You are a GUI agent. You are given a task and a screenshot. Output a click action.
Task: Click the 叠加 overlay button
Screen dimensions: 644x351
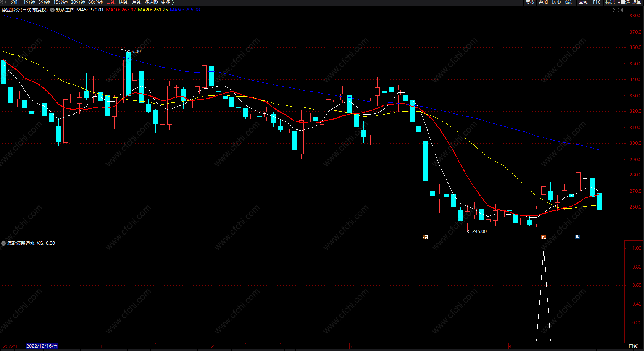[543, 2]
